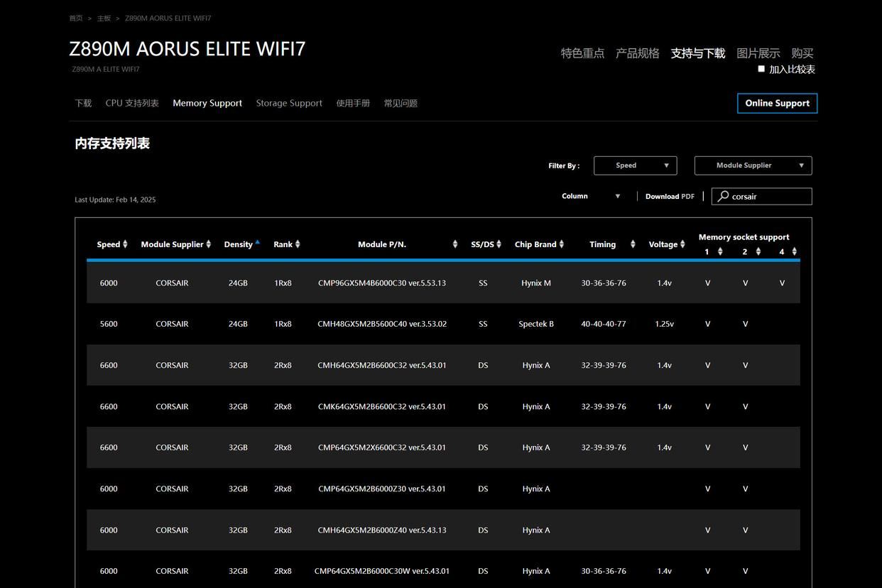The height and width of the screenshot is (588, 882).
Task: Sort by Rank using arrows icon
Action: tap(298, 244)
